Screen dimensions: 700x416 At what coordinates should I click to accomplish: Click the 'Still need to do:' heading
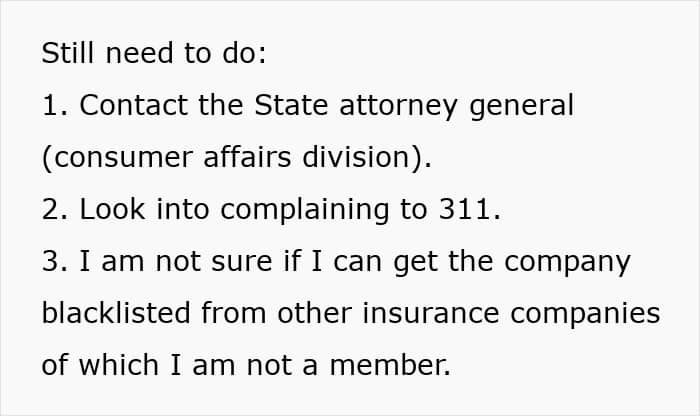[x=154, y=54]
